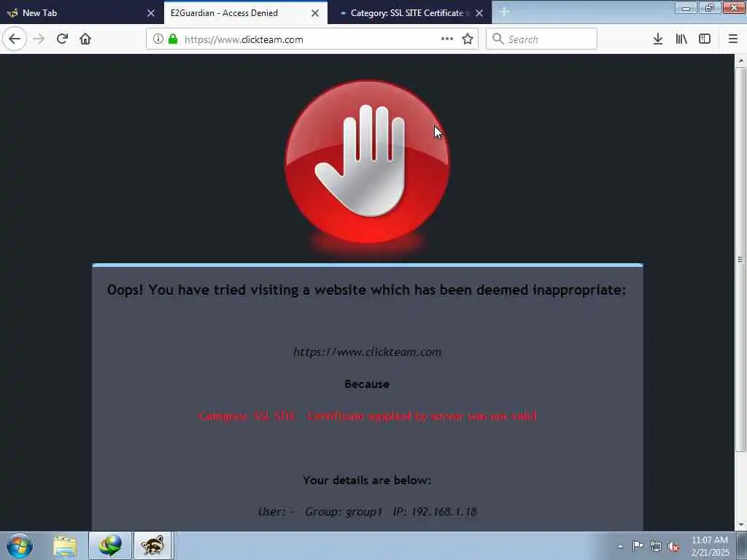Click the 'IP: 192.168.1.18' text

435,511
